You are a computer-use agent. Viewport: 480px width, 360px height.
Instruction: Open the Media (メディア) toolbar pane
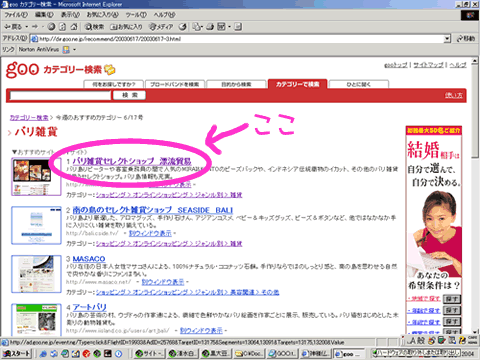pos(161,27)
